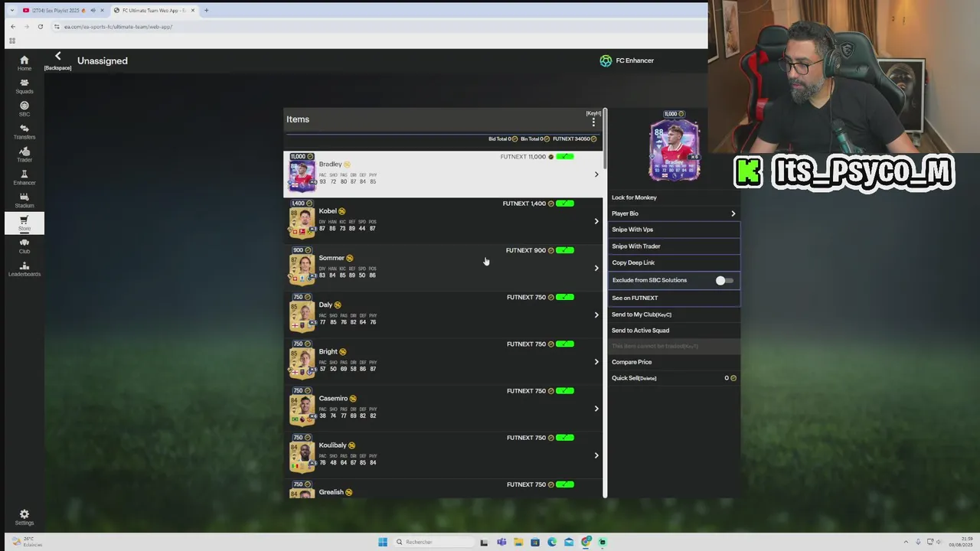The width and height of the screenshot is (980, 551).
Task: Open the Leaderboards section in sidebar
Action: tap(24, 269)
